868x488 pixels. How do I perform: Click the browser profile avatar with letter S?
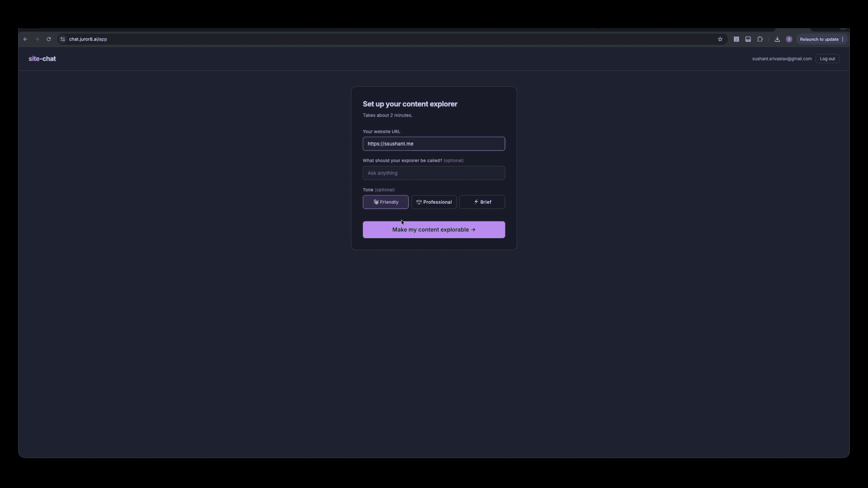click(x=789, y=39)
